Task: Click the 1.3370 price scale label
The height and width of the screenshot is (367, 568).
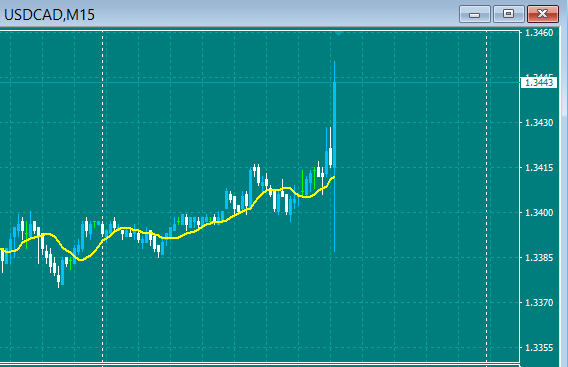Action: [539, 303]
